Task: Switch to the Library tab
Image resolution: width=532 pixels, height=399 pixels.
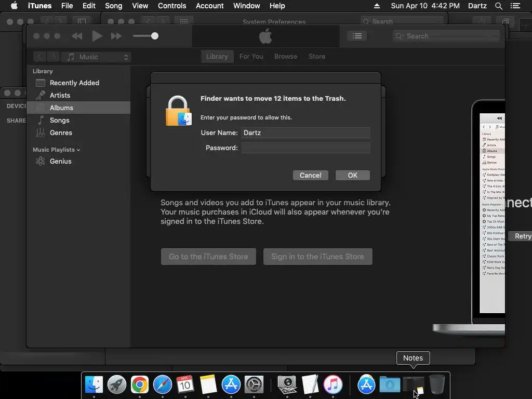Action: (x=217, y=56)
